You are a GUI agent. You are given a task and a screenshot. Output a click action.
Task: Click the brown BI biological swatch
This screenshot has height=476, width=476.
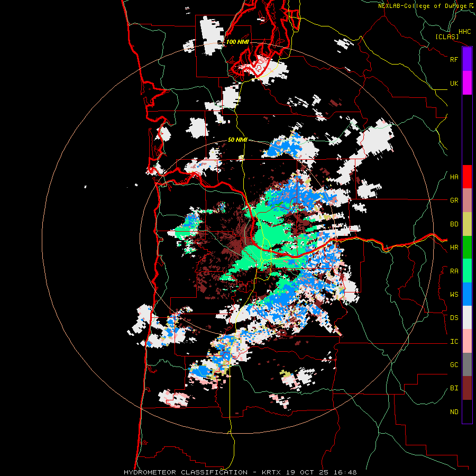click(467, 388)
